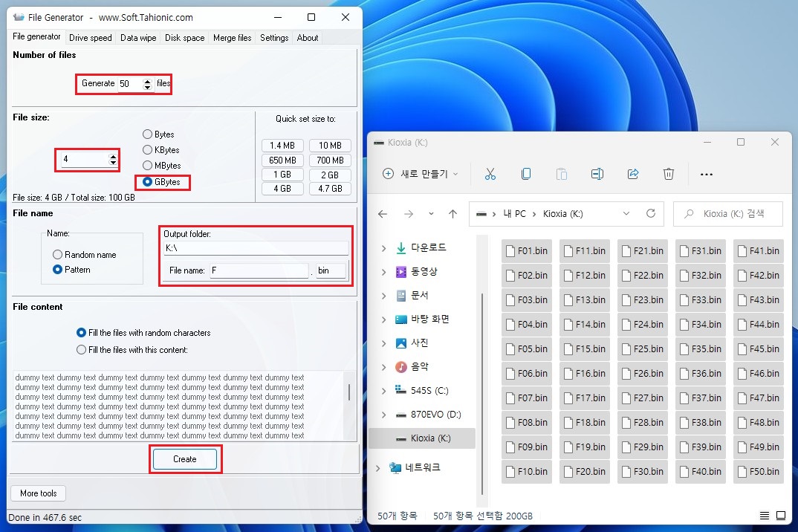Switch Explorer to details list view icon
The width and height of the screenshot is (798, 532).
point(764,516)
